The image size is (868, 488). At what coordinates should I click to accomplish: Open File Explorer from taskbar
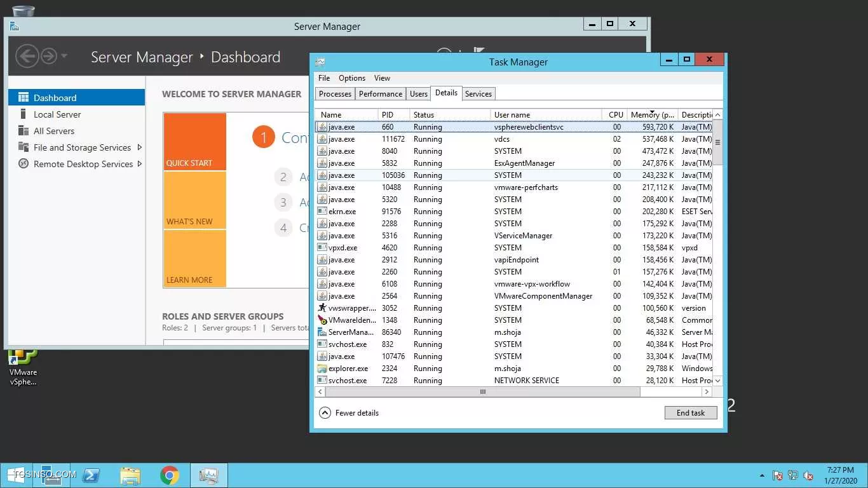coord(130,475)
